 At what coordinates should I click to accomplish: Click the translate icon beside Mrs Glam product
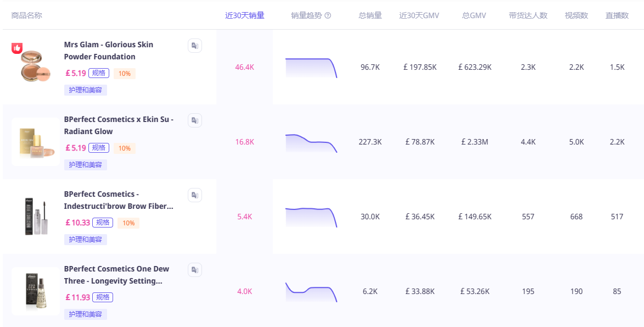tap(194, 46)
